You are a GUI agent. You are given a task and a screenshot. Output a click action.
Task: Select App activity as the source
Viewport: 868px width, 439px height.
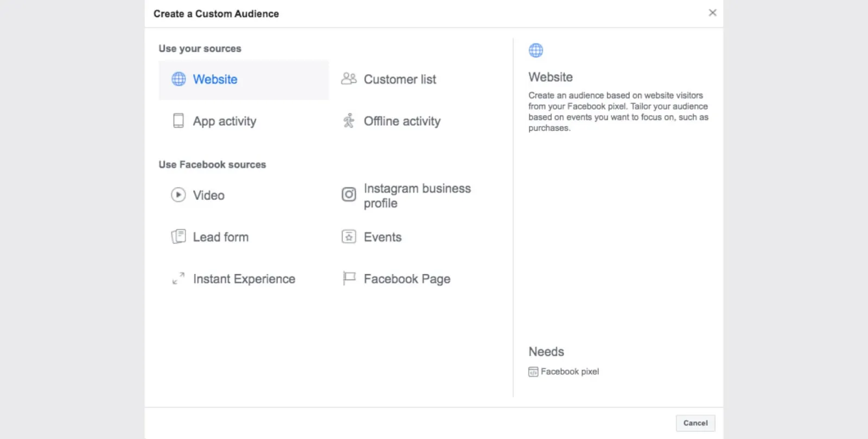[x=225, y=121]
